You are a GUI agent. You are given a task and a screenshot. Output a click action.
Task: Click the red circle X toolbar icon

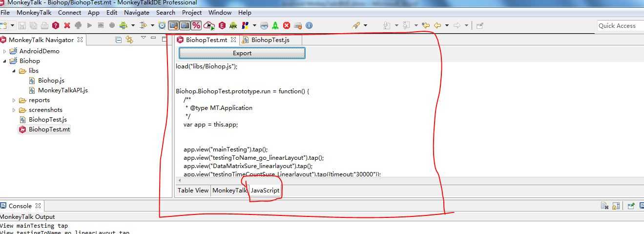(287, 25)
